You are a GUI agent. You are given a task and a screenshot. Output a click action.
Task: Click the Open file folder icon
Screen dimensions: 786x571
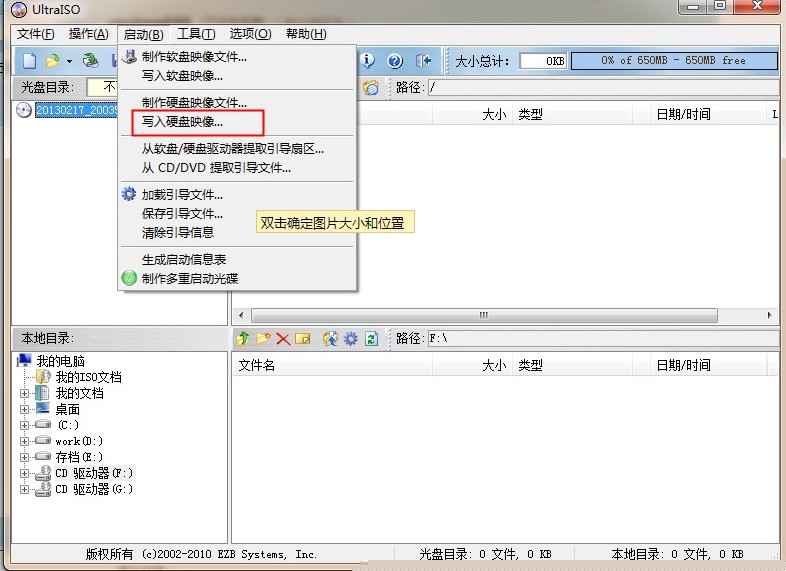click(52, 61)
